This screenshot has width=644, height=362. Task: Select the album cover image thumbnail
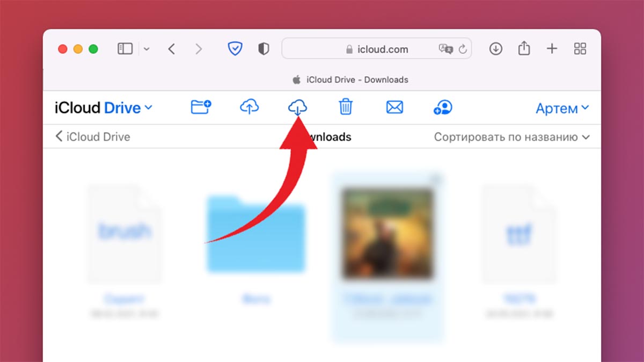(x=387, y=234)
